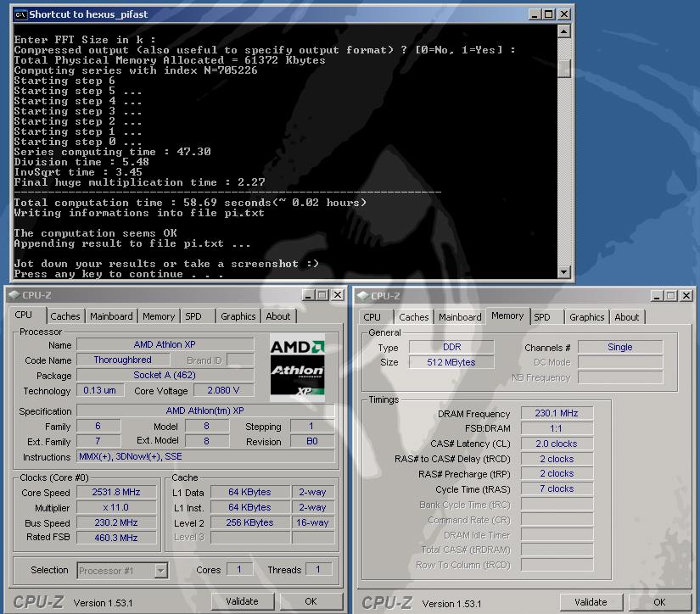Close the right CPU-Z window
The image size is (700, 614).
click(x=686, y=296)
